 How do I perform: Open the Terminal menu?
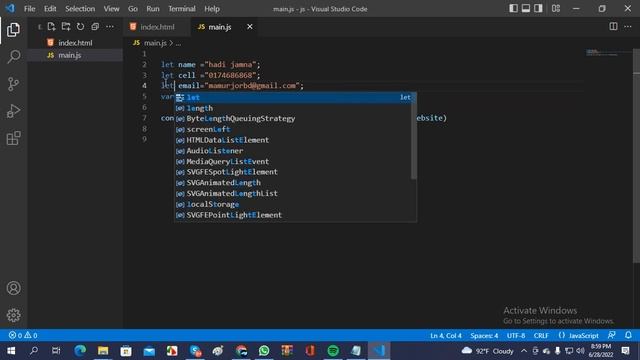pyautogui.click(x=182, y=9)
